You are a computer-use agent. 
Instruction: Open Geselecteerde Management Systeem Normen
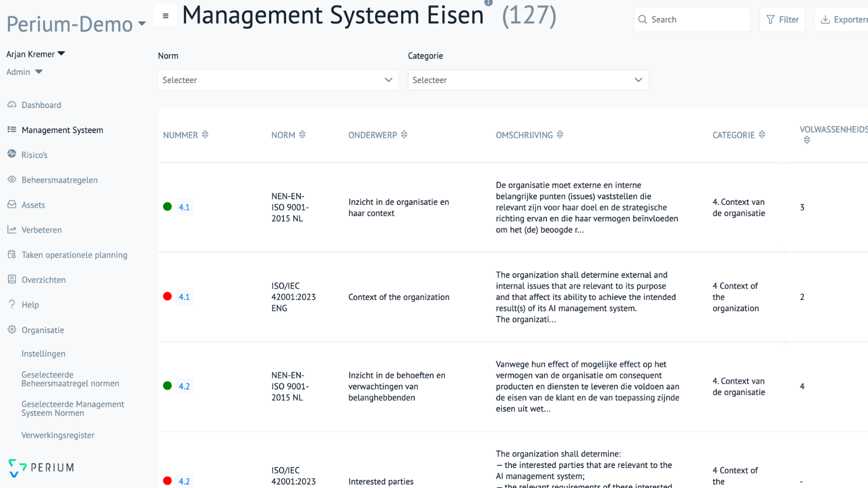pyautogui.click(x=73, y=408)
